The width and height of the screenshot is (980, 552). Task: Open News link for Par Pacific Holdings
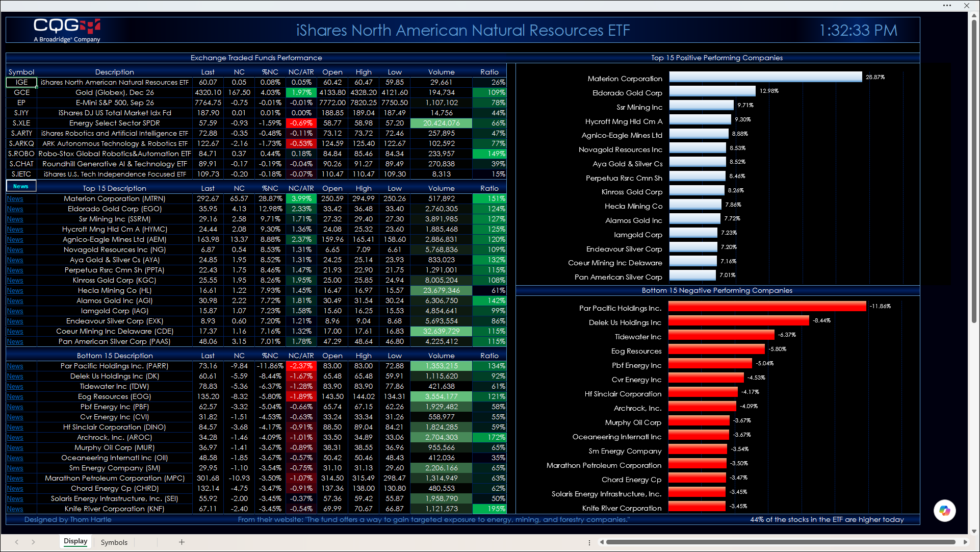coord(15,366)
